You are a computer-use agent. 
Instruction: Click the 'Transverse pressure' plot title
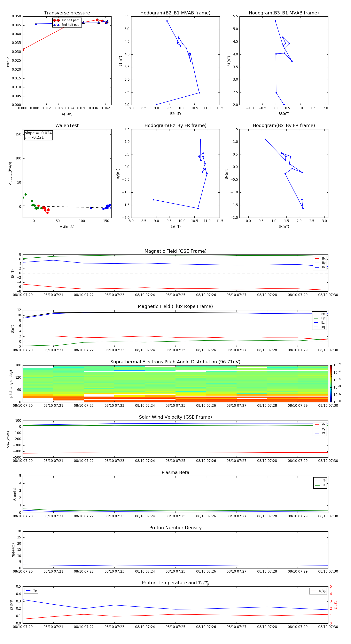[x=67, y=13]
